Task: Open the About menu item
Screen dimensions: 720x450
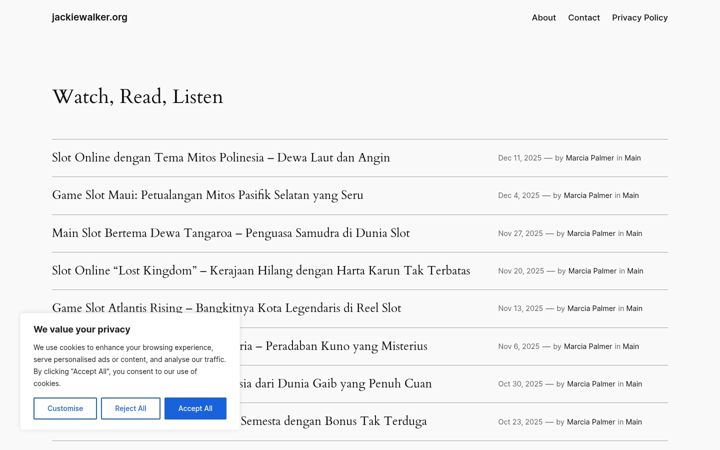Action: tap(544, 17)
